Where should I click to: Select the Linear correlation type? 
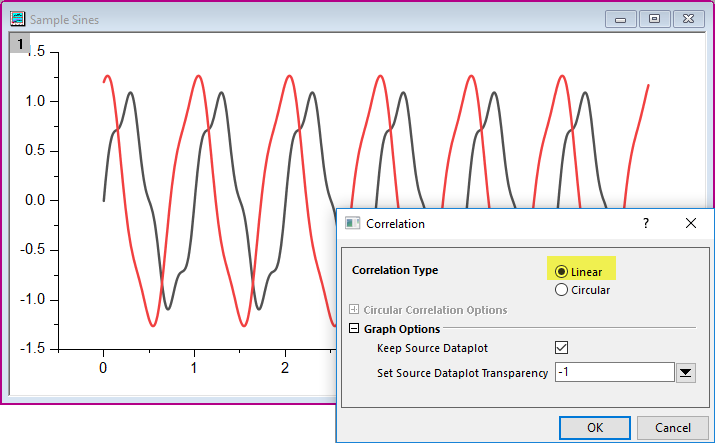pyautogui.click(x=562, y=271)
